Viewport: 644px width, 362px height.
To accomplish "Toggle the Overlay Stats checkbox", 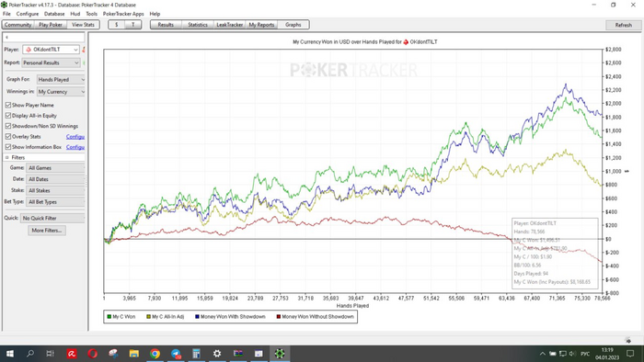I will 7,137.
